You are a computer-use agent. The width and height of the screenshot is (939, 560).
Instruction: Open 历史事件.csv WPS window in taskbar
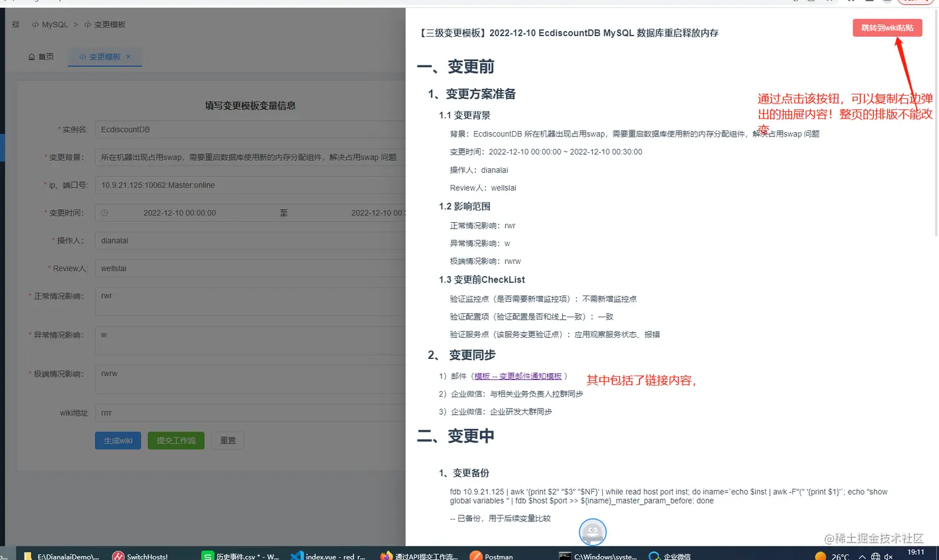coord(240,555)
